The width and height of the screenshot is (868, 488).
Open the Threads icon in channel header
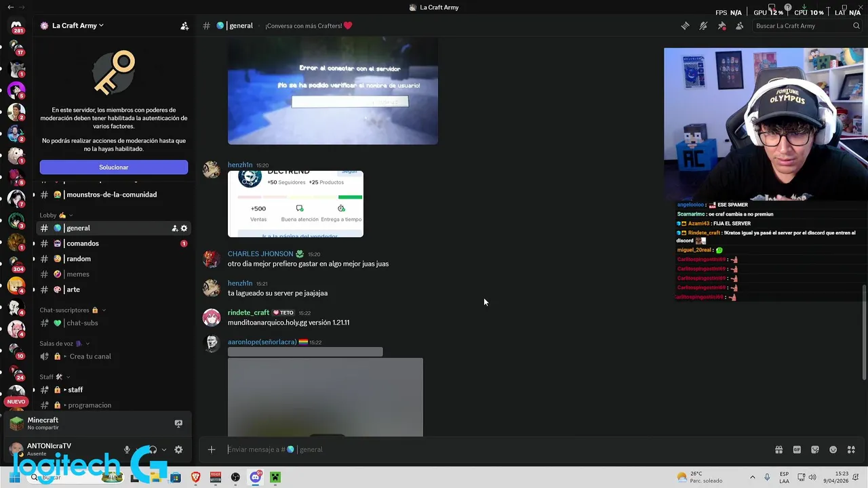point(686,26)
